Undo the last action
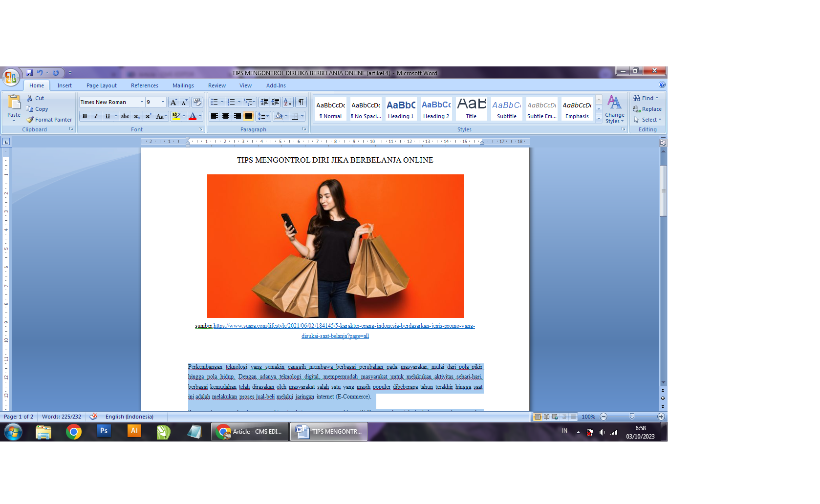 [40, 73]
